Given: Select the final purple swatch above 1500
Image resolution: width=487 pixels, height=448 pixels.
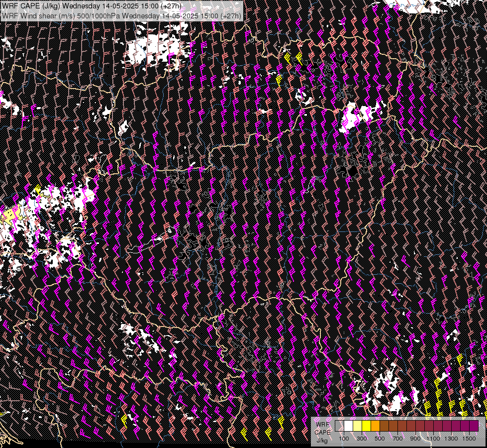Looking at the screenshot, I should click(474, 426).
